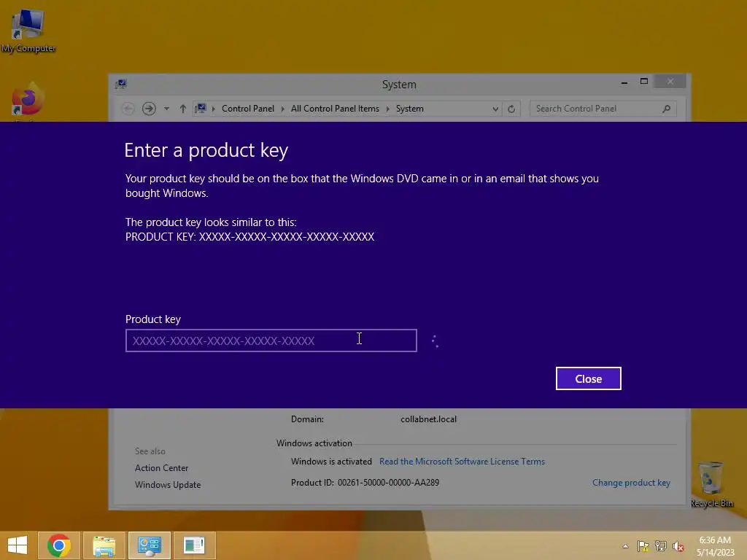Image resolution: width=747 pixels, height=560 pixels.
Task: Refresh the System window
Action: coord(511,109)
